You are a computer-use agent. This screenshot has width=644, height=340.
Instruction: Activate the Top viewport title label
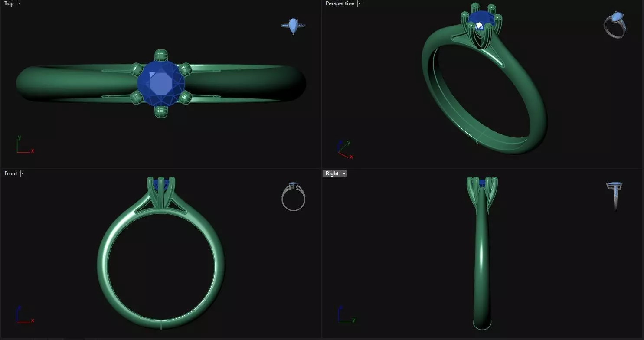[9, 3]
